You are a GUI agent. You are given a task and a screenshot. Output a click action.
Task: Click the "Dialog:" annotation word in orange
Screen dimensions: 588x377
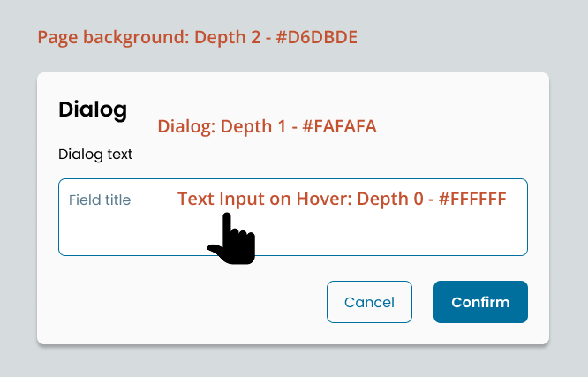coord(184,127)
